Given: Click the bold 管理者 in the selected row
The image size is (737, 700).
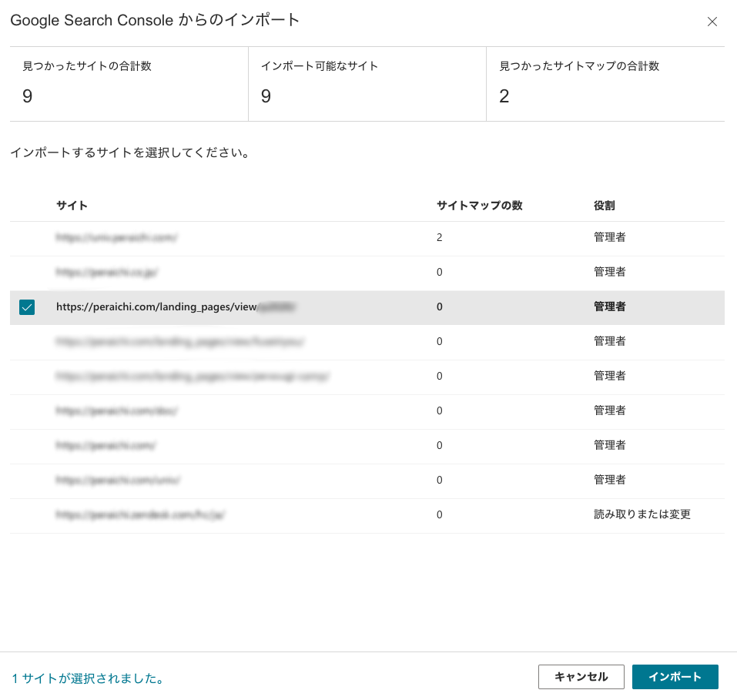Looking at the screenshot, I should pos(610,306).
